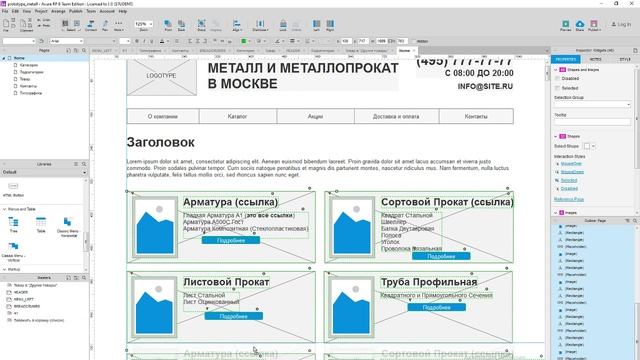Image resolution: width=640 pixels, height=360 pixels.
Task: Search pages in the Pages panel
Action: click(84, 51)
